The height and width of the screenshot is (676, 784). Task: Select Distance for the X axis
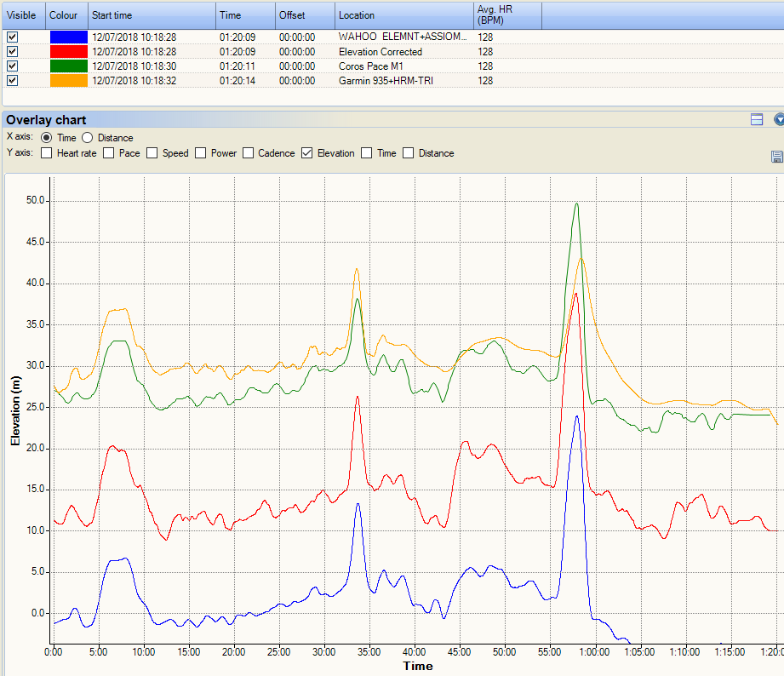(x=88, y=138)
